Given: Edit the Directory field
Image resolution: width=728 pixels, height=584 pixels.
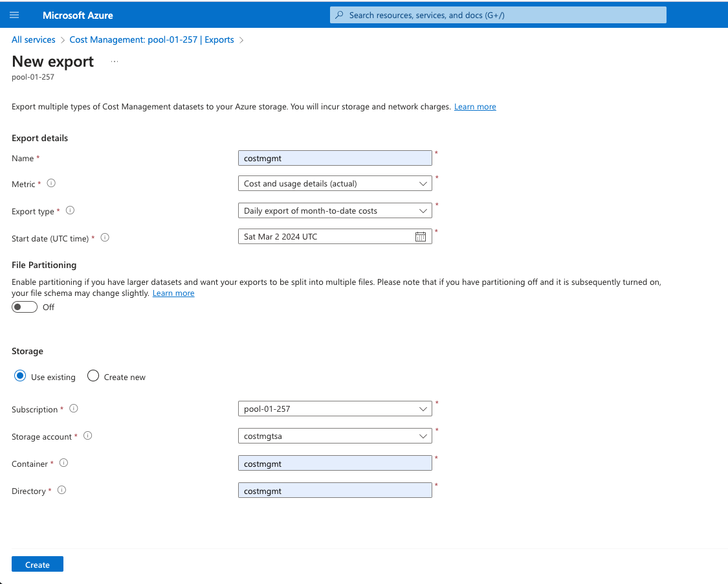Looking at the screenshot, I should click(335, 491).
